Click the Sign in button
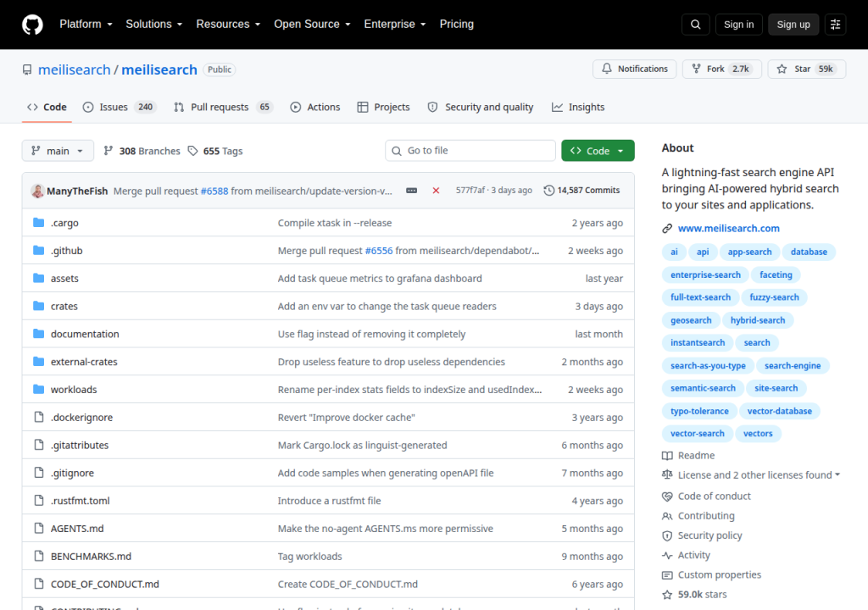868x610 pixels. (738, 25)
